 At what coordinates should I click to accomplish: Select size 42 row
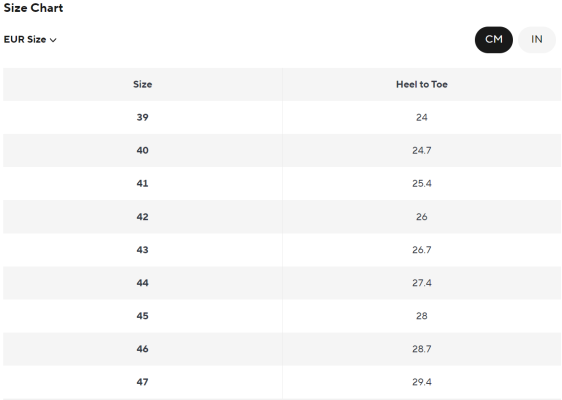(x=282, y=216)
